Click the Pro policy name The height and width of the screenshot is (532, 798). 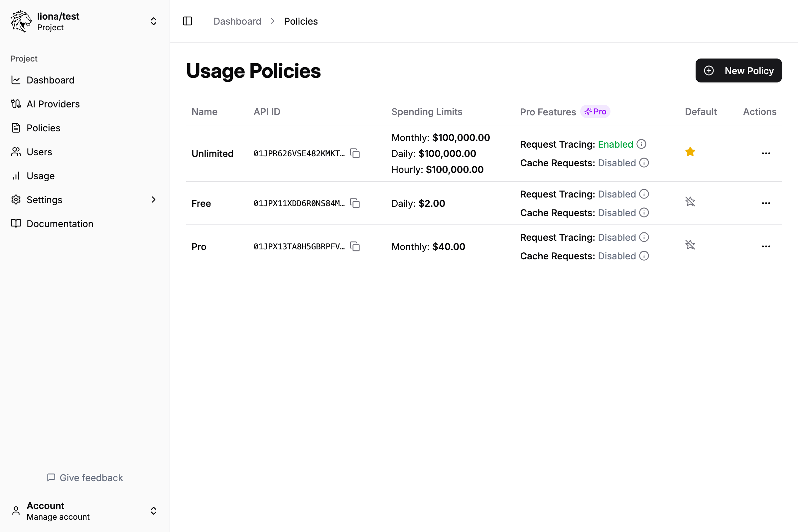click(199, 246)
